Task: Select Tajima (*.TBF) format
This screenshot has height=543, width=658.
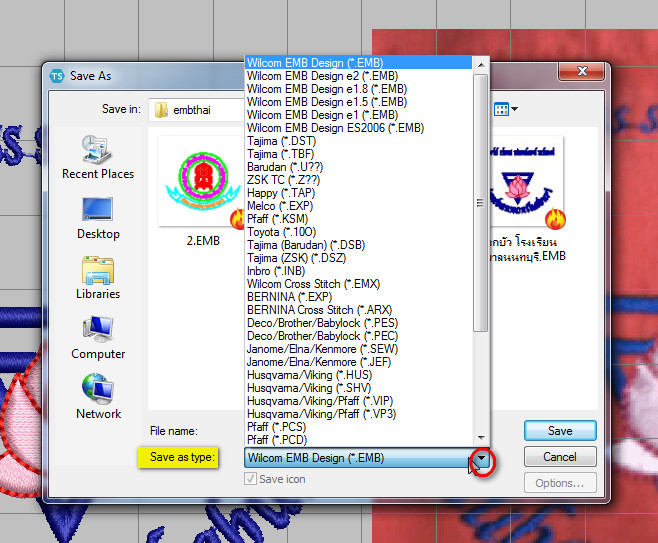Action: click(359, 154)
